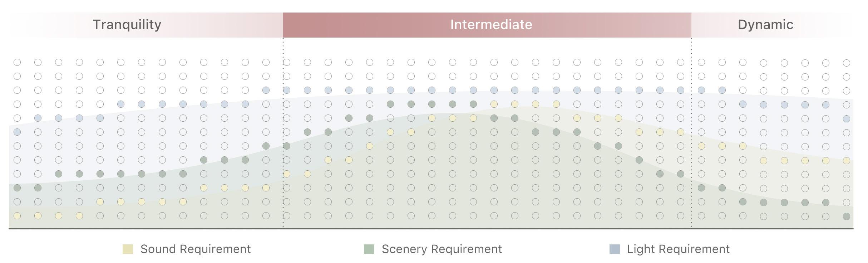Screen dimensions: 868x263
Task: Click the chart's horizontal baseline axis
Action: pos(429,229)
